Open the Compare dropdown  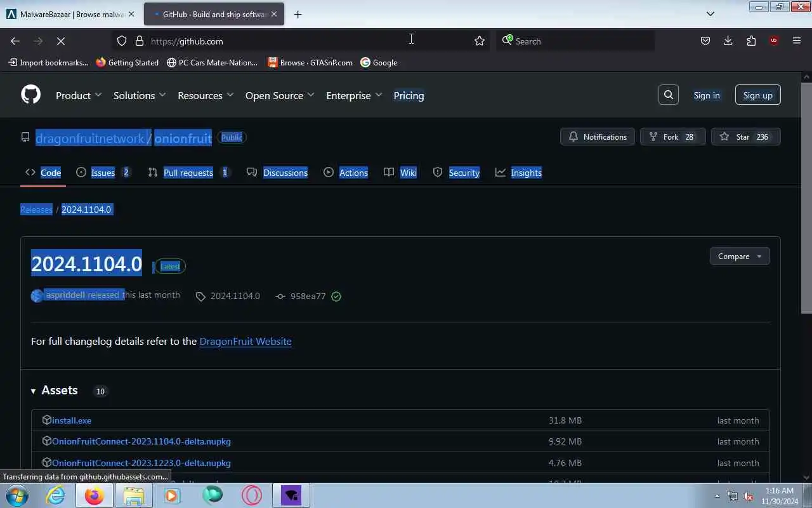pos(740,256)
